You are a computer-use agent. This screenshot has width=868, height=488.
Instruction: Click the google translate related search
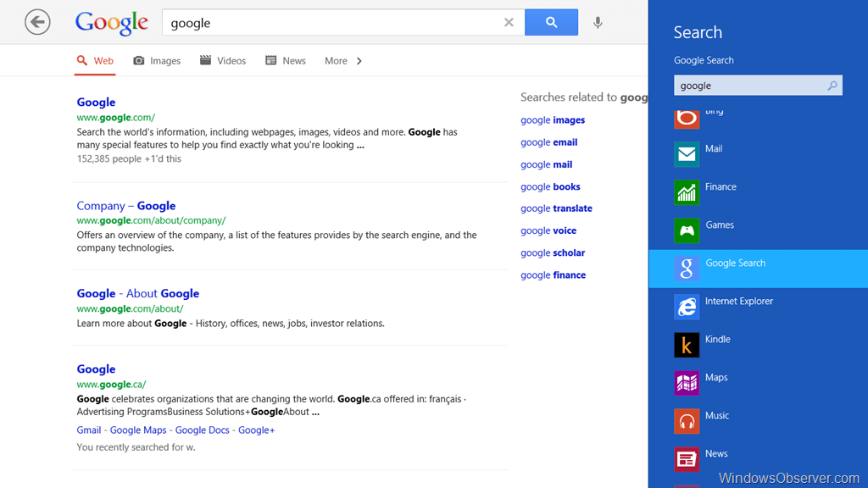coord(556,208)
